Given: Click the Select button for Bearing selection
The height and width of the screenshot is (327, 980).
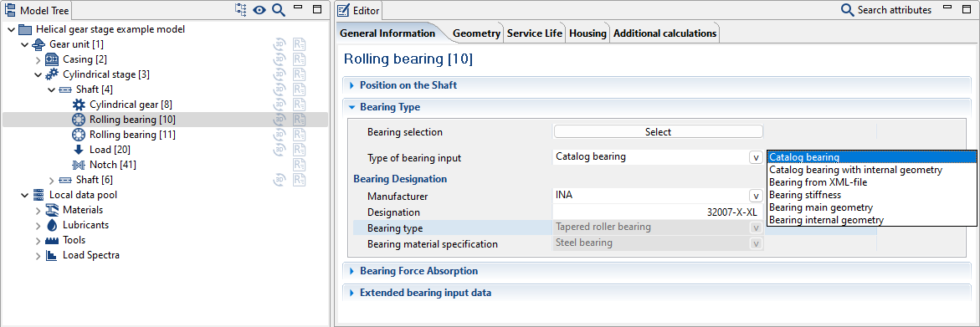Looking at the screenshot, I should [x=658, y=131].
